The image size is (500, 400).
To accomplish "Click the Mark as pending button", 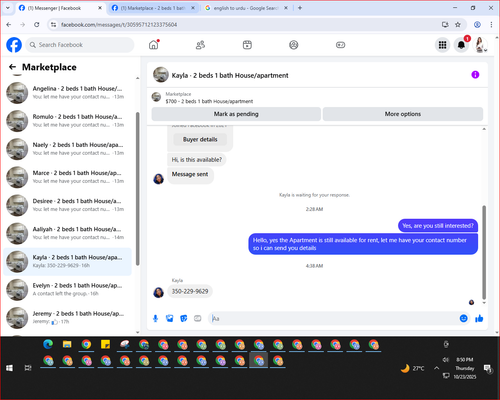I will coord(236,114).
